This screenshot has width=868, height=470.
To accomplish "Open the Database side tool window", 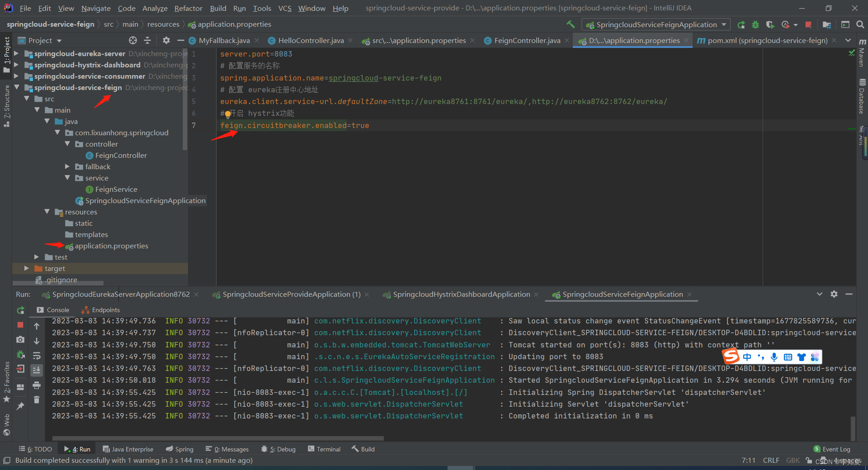I will 862,96.
